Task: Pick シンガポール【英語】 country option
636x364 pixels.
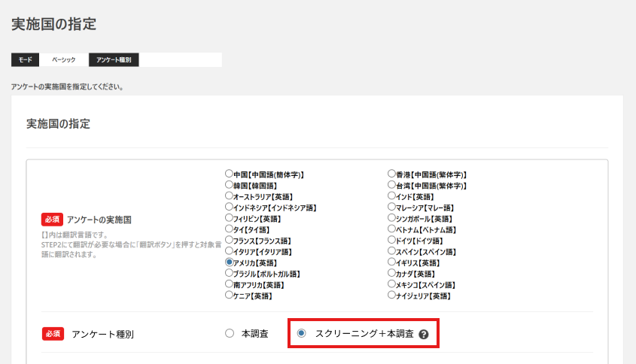Action: click(391, 218)
